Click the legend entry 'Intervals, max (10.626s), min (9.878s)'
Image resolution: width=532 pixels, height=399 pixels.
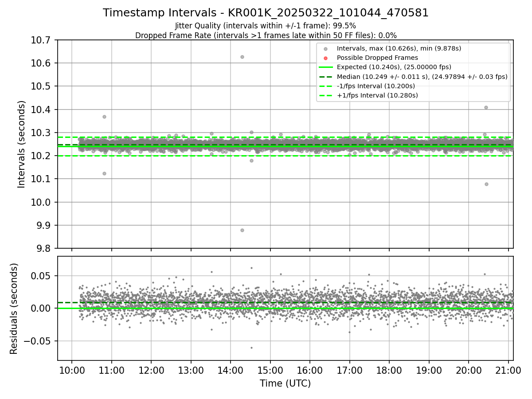399,48
